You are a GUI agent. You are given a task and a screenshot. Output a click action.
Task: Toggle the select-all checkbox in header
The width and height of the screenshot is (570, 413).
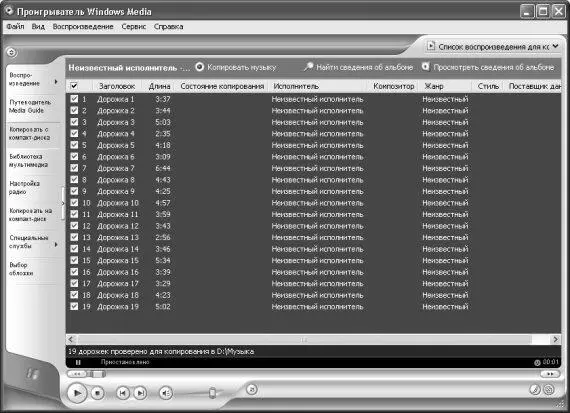coord(74,86)
